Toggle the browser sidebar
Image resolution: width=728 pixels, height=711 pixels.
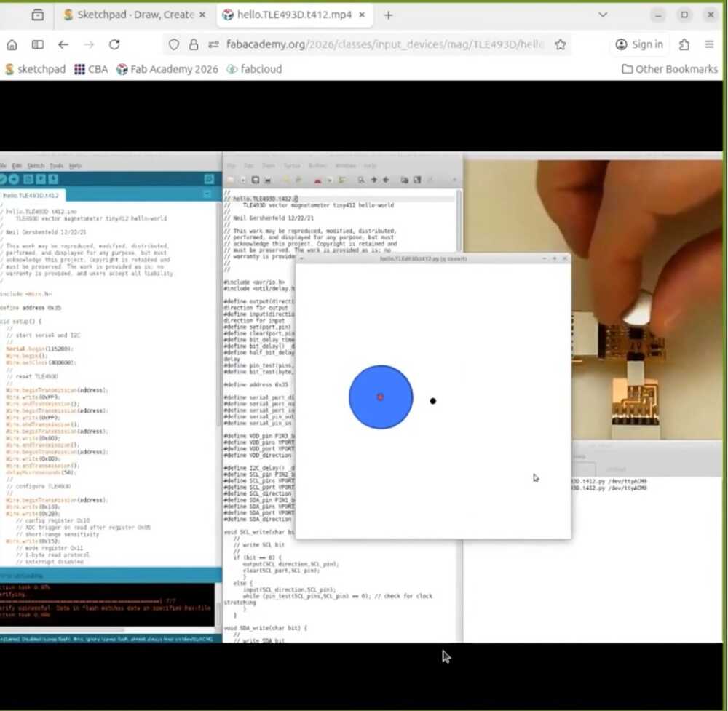point(38,44)
